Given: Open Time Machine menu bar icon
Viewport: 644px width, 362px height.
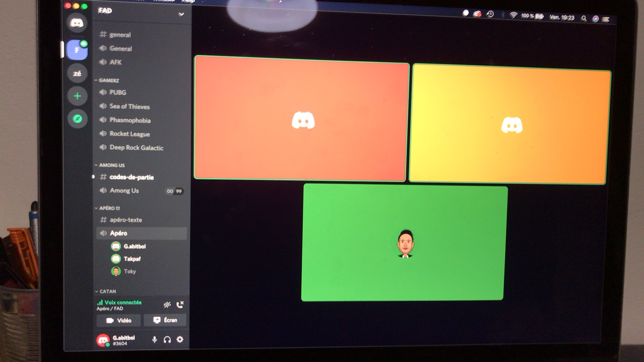Looking at the screenshot, I should tap(490, 15).
